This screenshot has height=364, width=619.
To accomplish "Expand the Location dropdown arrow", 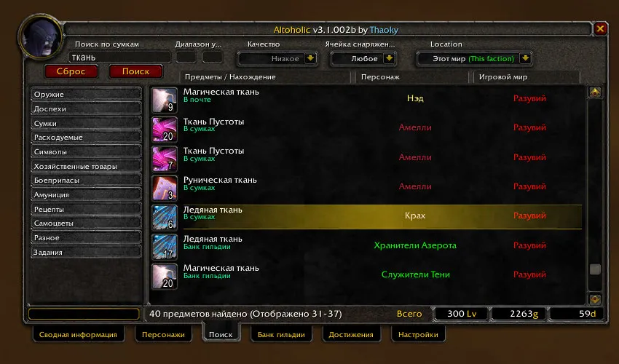I will [x=525, y=58].
